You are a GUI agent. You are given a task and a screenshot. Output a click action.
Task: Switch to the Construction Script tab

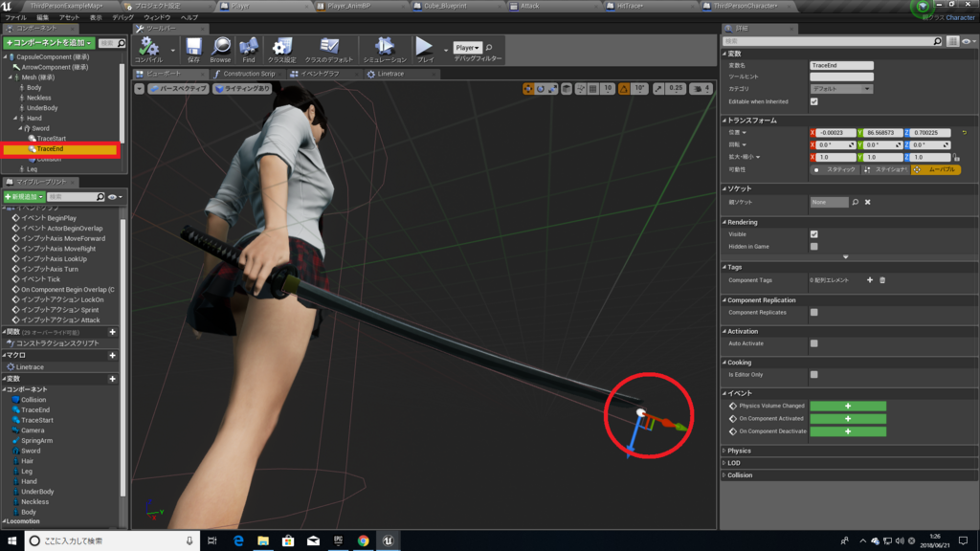point(248,74)
